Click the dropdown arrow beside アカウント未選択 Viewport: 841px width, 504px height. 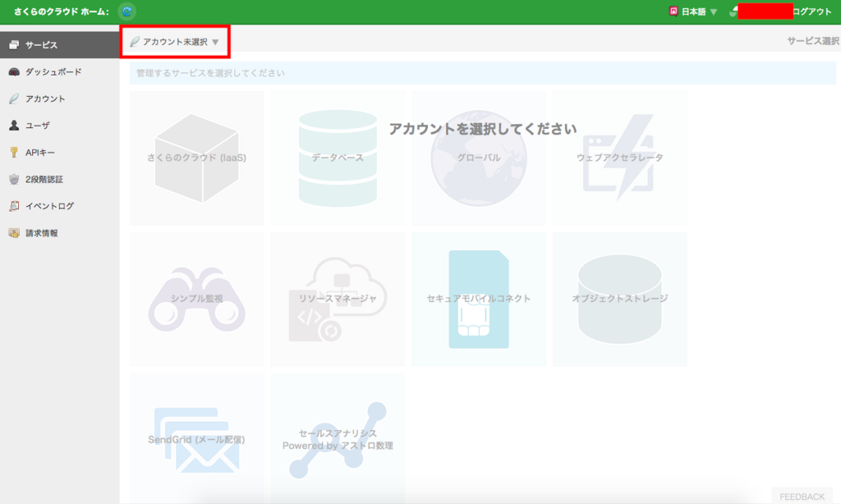click(215, 42)
